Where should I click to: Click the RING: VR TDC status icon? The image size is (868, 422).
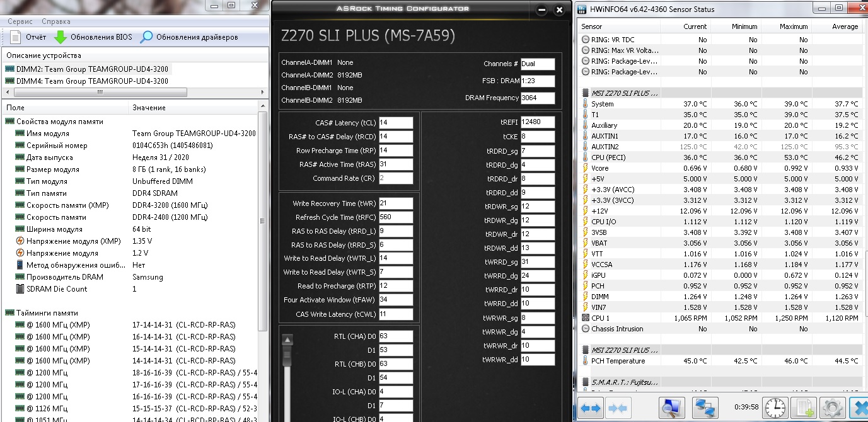click(585, 40)
